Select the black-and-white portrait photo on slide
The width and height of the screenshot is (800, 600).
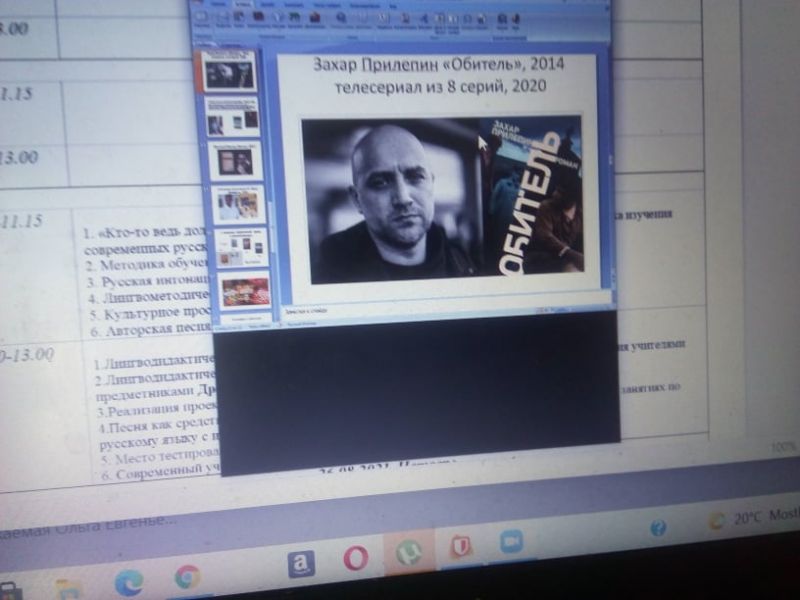point(395,200)
